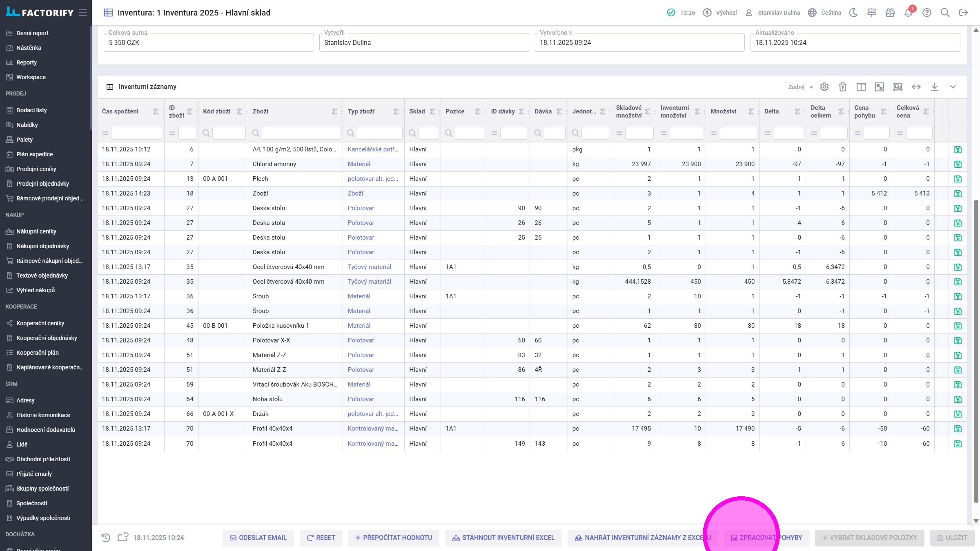
Task: Save the first row with green icon
Action: tap(958, 150)
